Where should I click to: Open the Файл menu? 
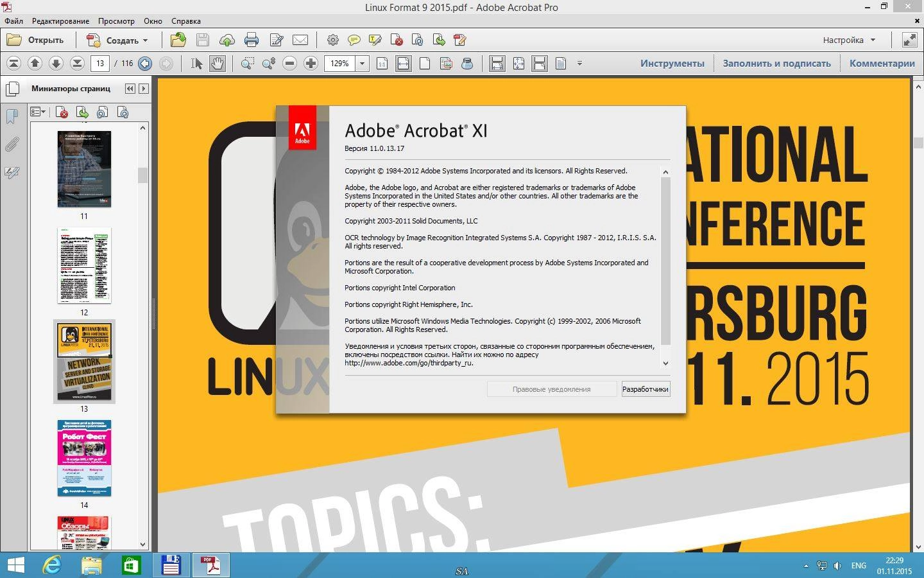[13, 21]
